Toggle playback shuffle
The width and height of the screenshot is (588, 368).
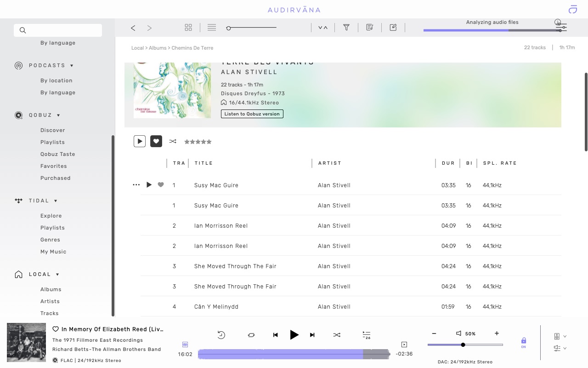[337, 335]
